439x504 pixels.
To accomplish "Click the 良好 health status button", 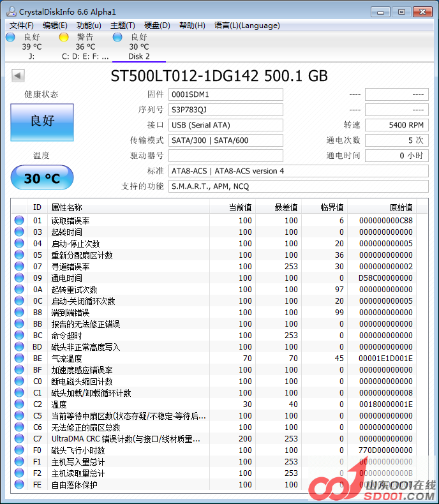I will [42, 121].
